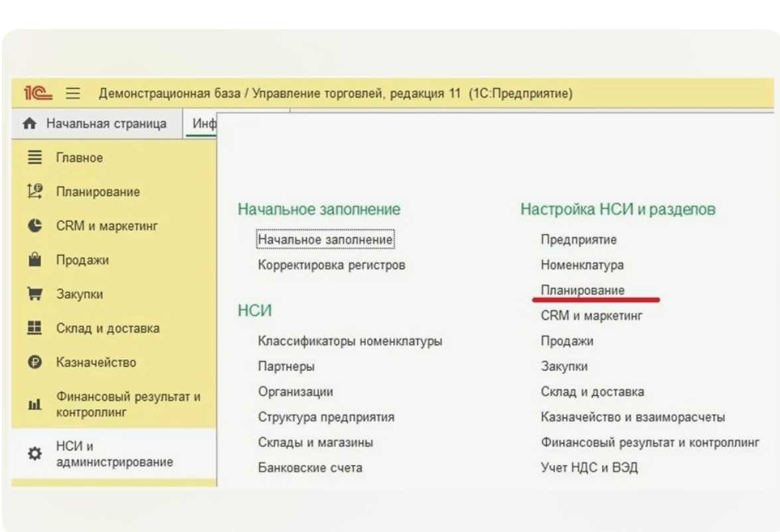Screen dimensions: 780x532
Task: Click the Казначейство ruble coin icon
Action: click(35, 362)
